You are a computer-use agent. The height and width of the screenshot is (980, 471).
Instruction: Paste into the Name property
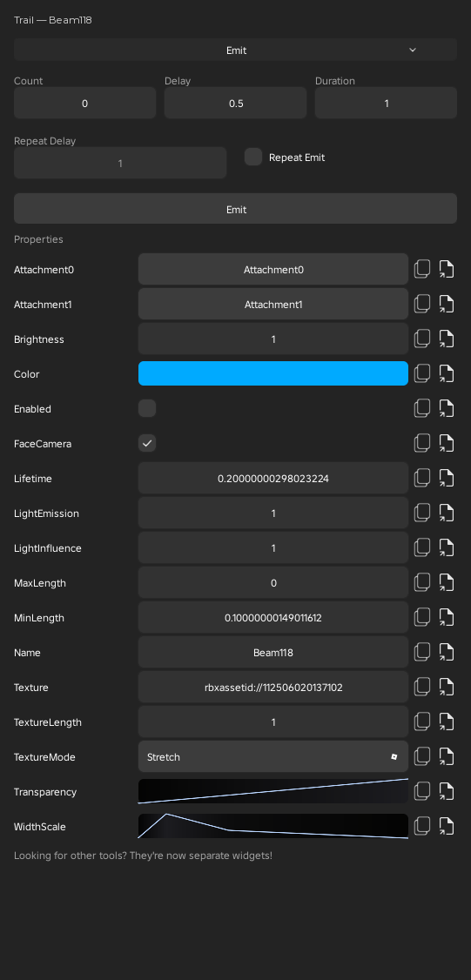[x=446, y=652]
